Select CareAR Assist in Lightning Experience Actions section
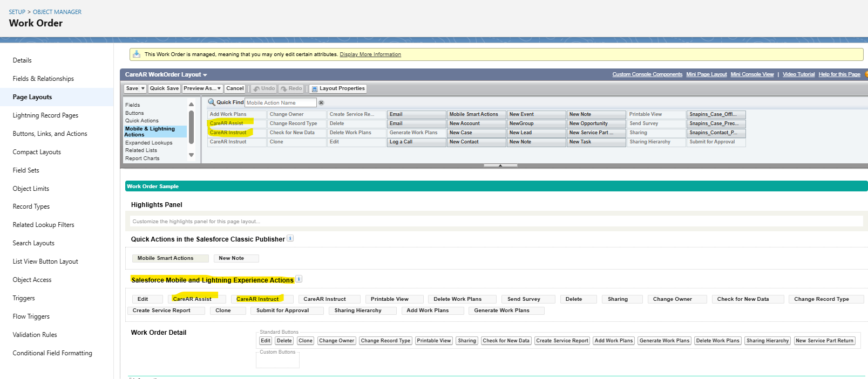Viewport: 868px width, 379px height. tap(196, 299)
